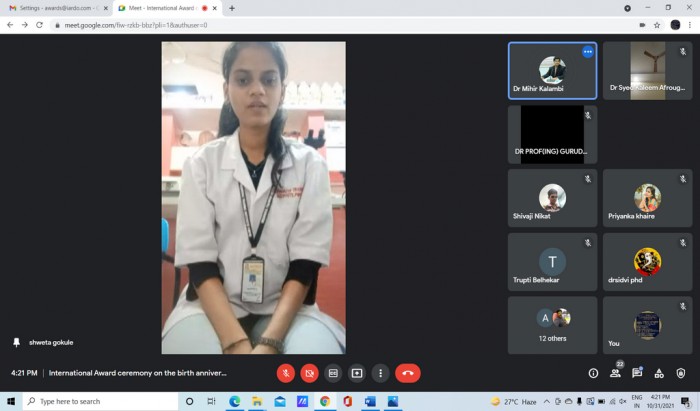Toggle closed captions in the call bar
This screenshot has height=411, width=700.
point(333,373)
